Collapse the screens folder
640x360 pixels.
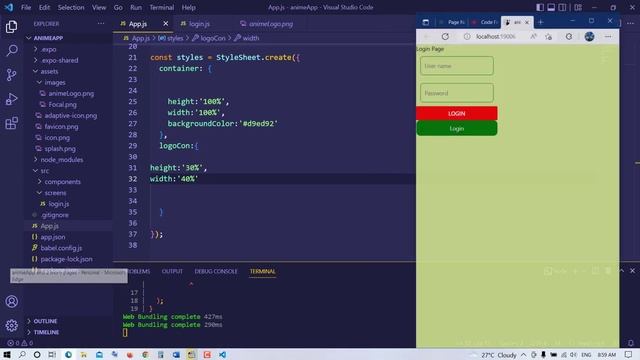(x=55, y=193)
